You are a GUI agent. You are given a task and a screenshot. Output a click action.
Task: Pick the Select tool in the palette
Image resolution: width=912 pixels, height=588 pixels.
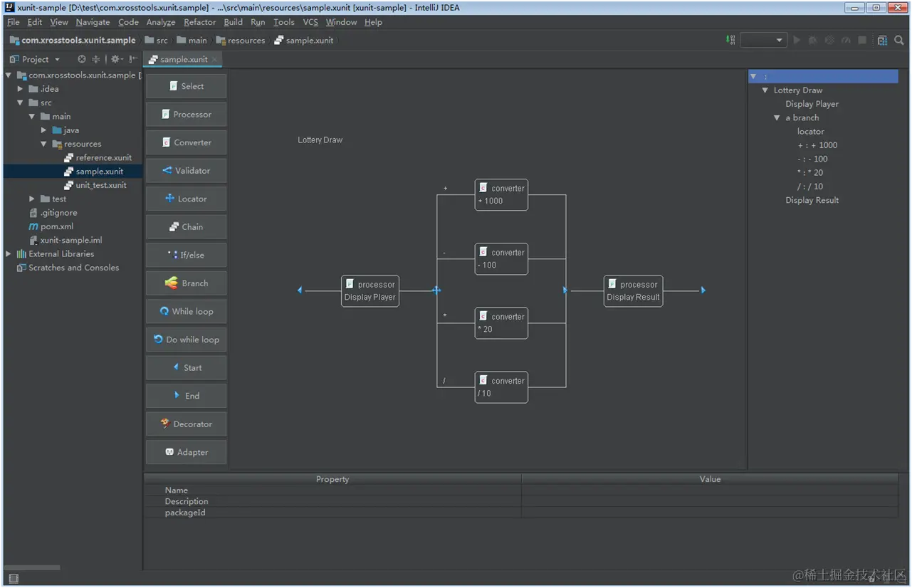(x=186, y=86)
